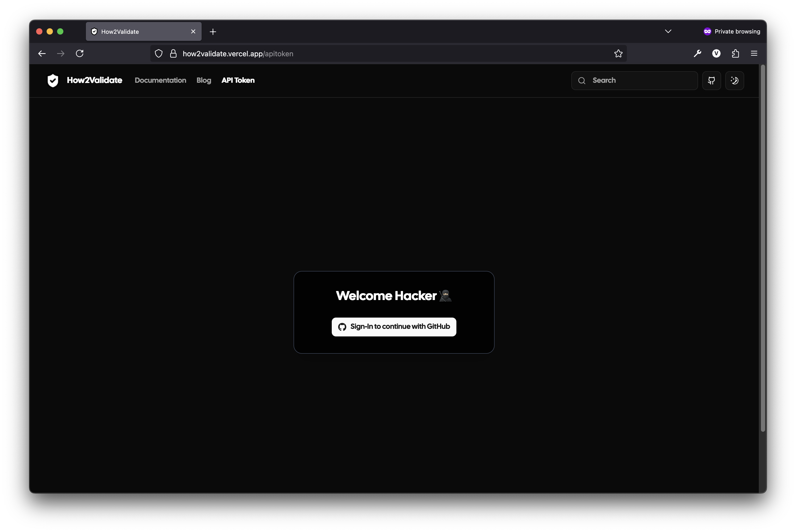Expand the list all tabs chevron
The height and width of the screenshot is (532, 796).
[x=668, y=31]
